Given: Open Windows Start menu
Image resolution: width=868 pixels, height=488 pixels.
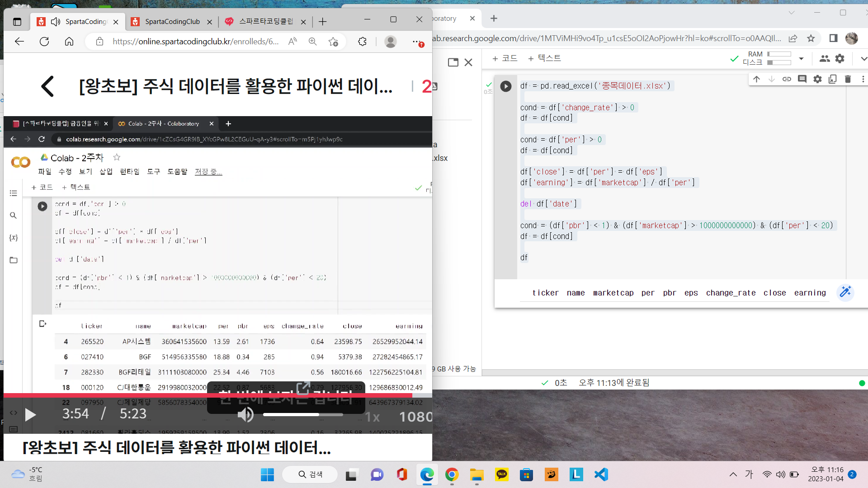Looking at the screenshot, I should click(267, 474).
